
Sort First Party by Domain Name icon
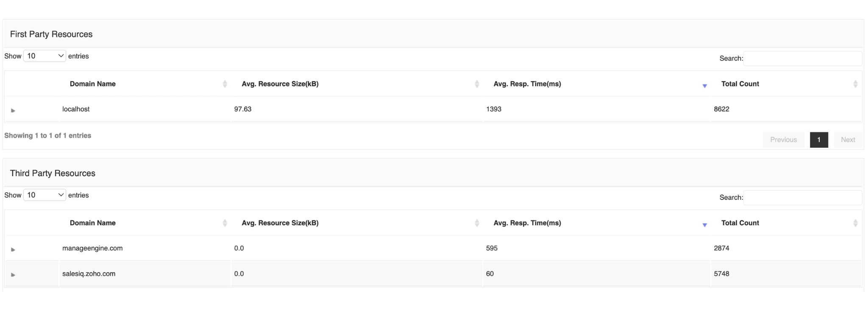(225, 84)
